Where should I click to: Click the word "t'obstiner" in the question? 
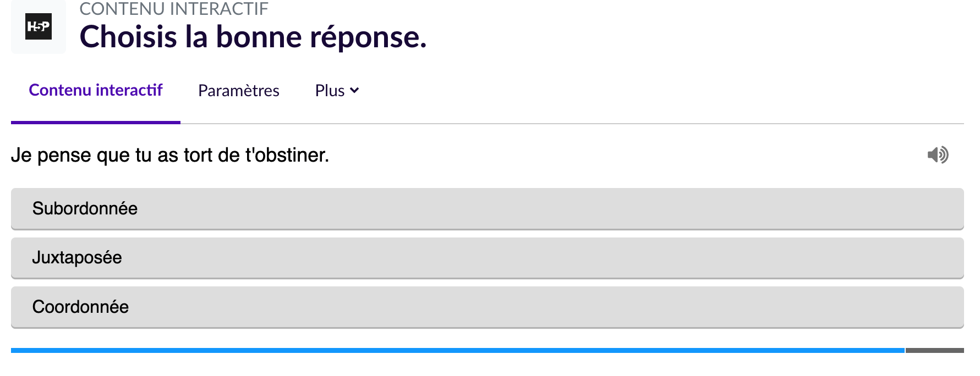click(x=287, y=155)
